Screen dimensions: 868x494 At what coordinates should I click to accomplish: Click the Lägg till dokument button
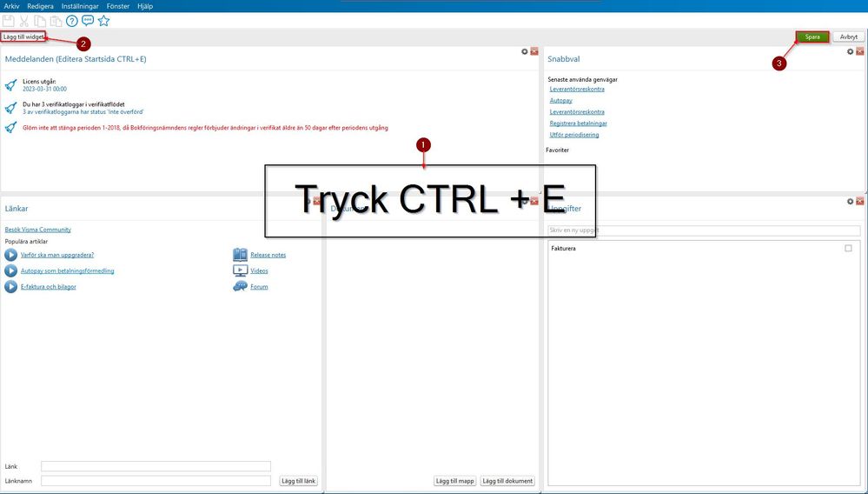click(x=507, y=481)
